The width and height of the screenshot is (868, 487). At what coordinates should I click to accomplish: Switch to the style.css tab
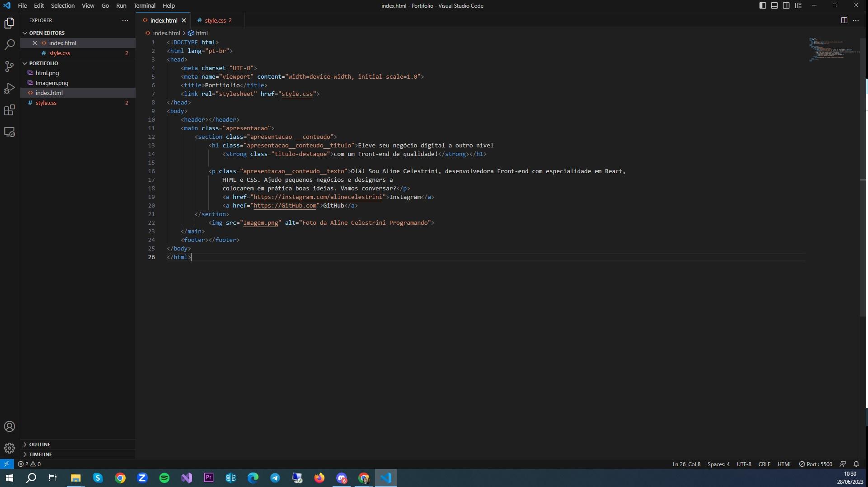click(218, 20)
